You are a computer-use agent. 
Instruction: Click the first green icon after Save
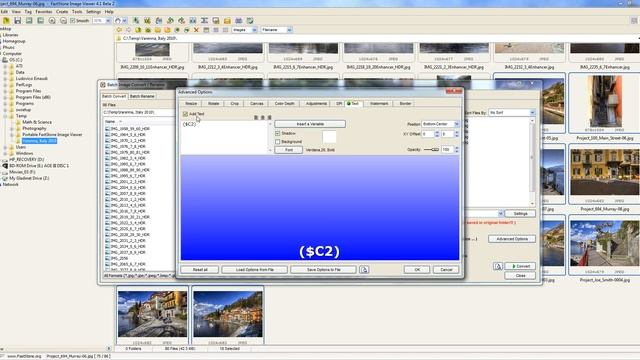(29, 20)
